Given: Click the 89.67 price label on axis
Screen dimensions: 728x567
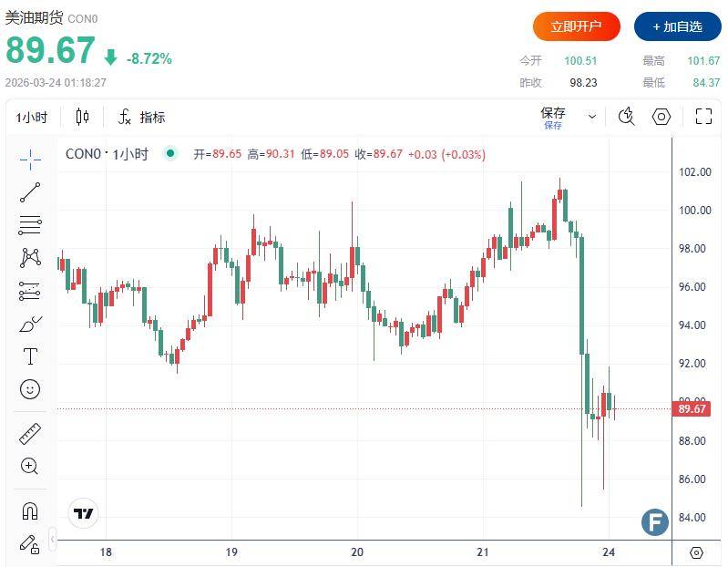Looking at the screenshot, I should click(x=693, y=409).
